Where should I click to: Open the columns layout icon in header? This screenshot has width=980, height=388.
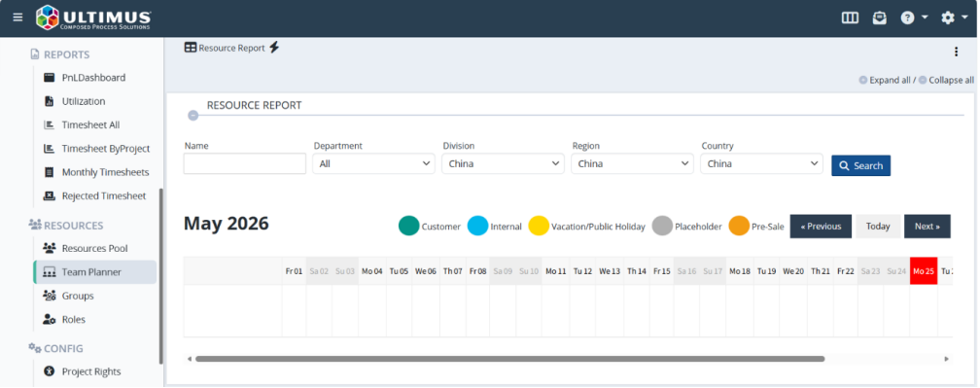(850, 18)
